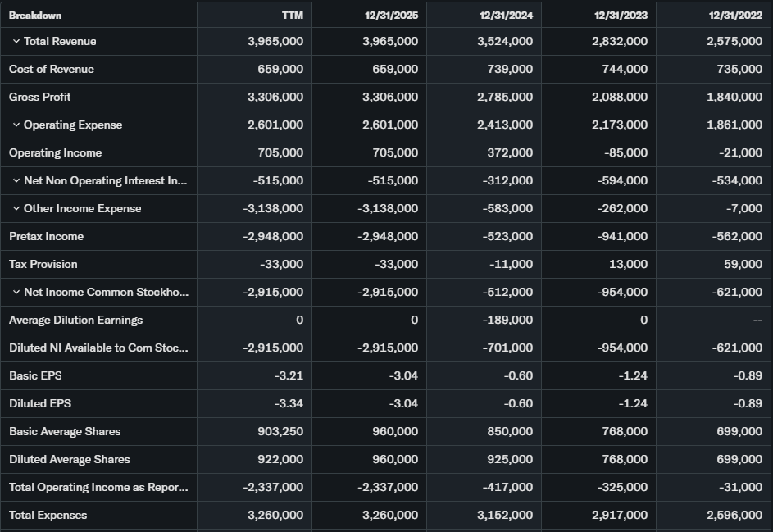Select the TTM column header

tap(293, 15)
